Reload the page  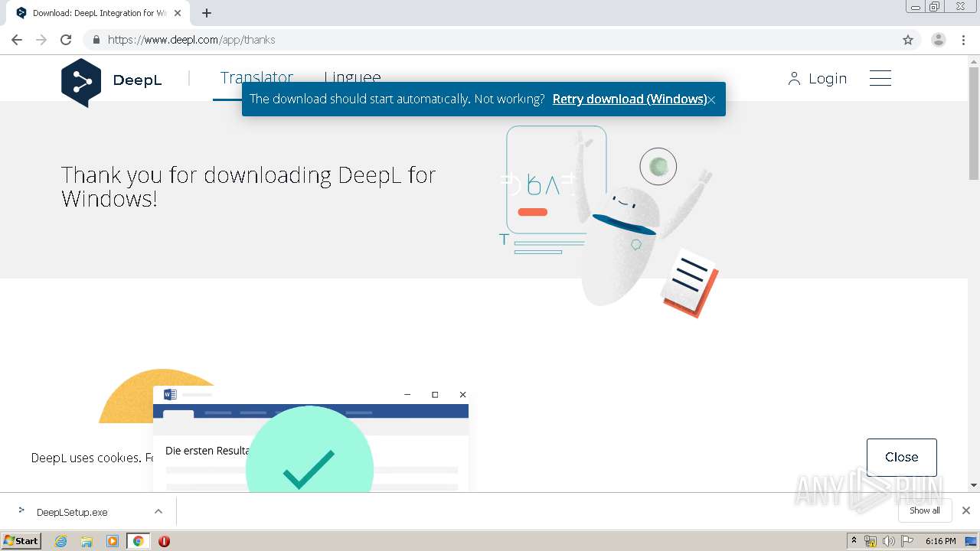(x=66, y=40)
